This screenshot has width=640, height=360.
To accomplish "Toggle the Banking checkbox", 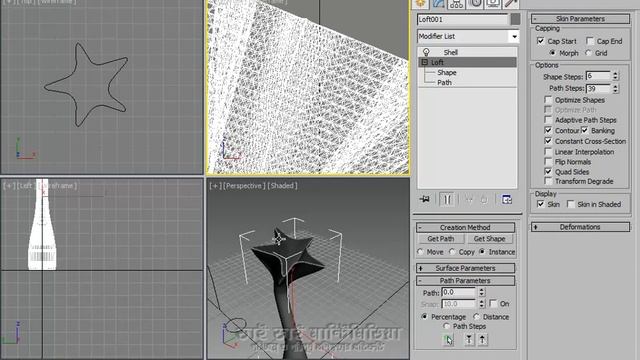I will tap(584, 130).
